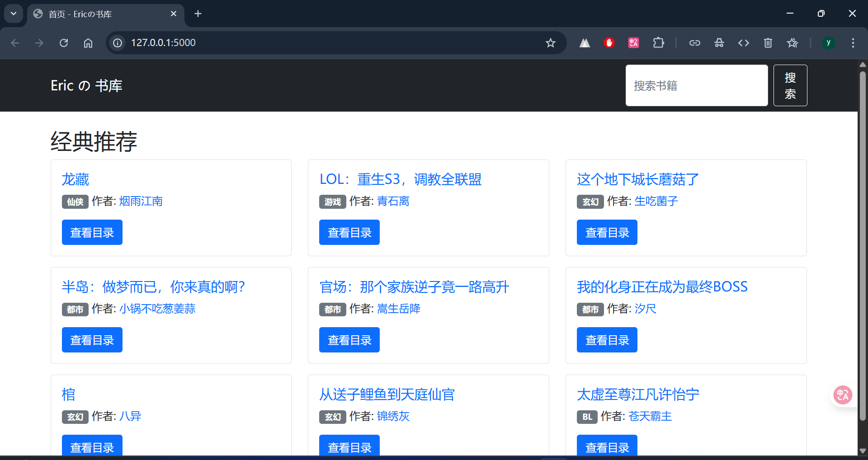Open book 太虚至尊江凡许怡宁
868x460 pixels.
638,394
